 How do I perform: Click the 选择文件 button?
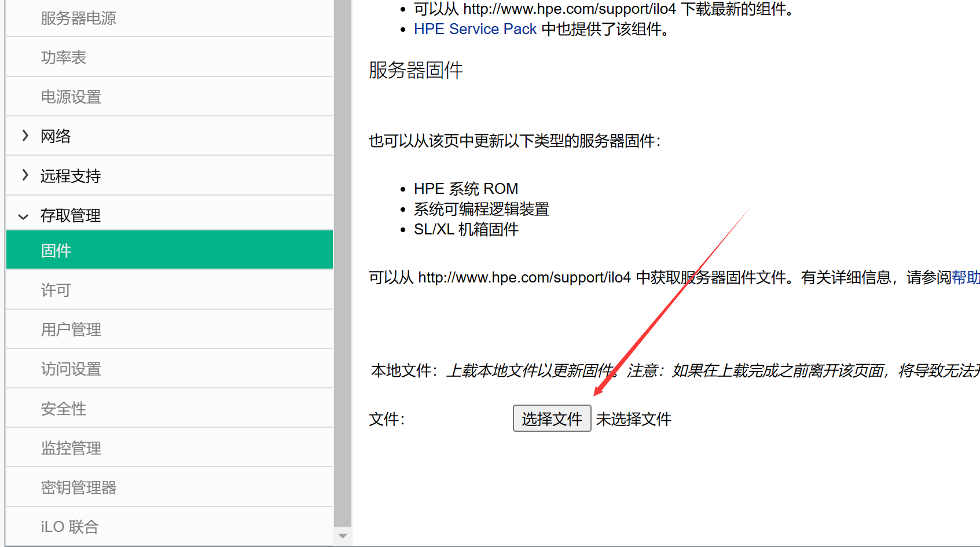(551, 418)
